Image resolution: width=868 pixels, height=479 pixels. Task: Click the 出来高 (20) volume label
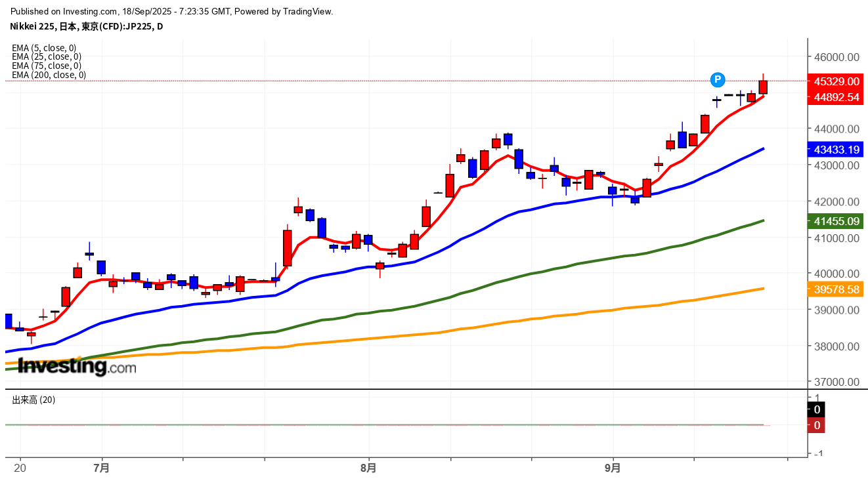pos(33,400)
